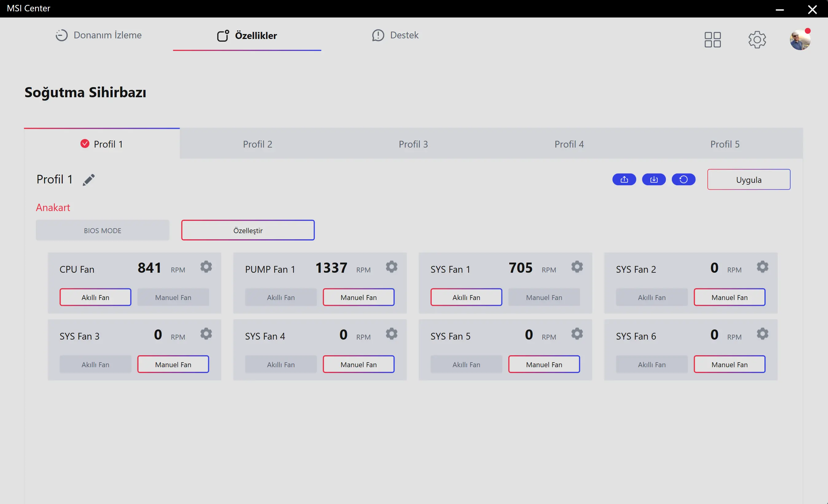Open the MSI Center settings gear
The height and width of the screenshot is (504, 828).
[757, 40]
